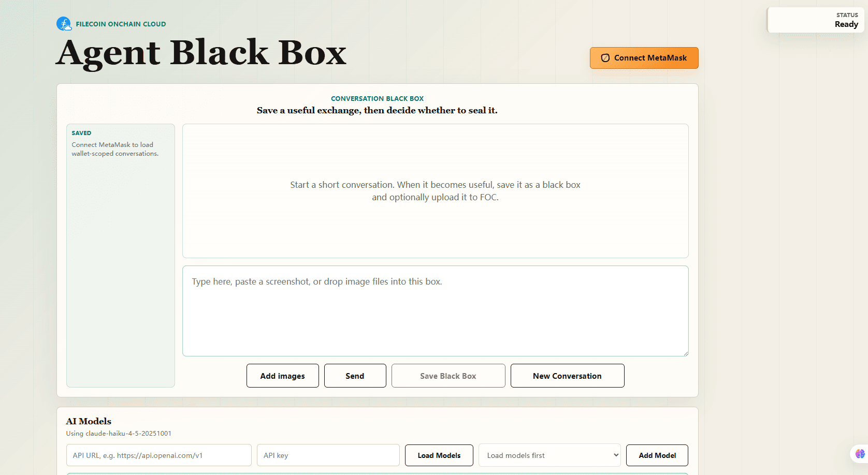Image resolution: width=868 pixels, height=475 pixels.
Task: Click the SAVED panel heading
Action: (81, 133)
